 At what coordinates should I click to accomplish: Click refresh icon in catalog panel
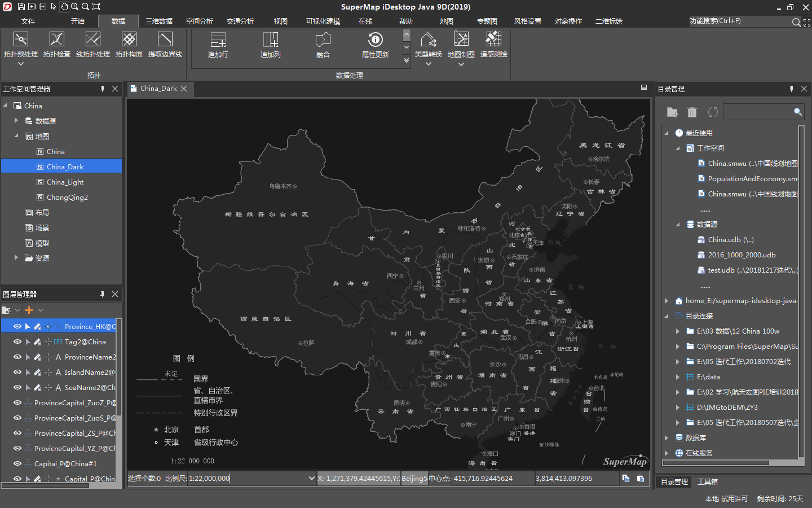[x=713, y=112]
